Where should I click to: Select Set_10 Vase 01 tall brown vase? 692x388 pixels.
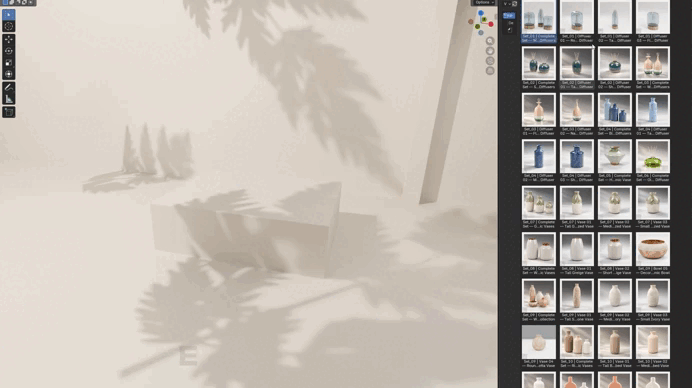615,347
